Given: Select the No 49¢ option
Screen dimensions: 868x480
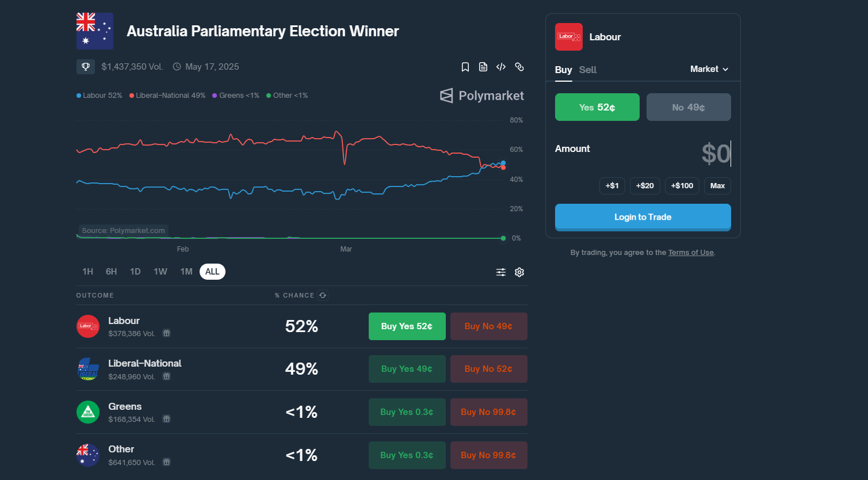Looking at the screenshot, I should 689,107.
